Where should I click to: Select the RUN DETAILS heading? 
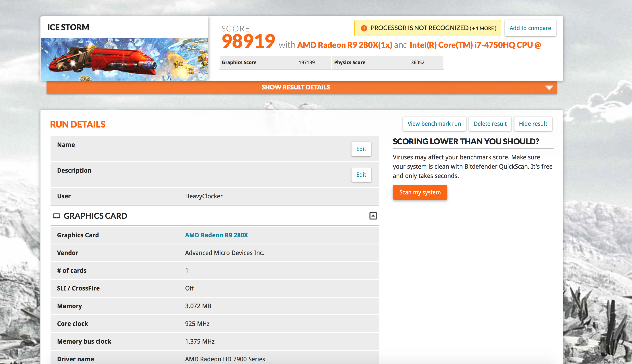(78, 124)
